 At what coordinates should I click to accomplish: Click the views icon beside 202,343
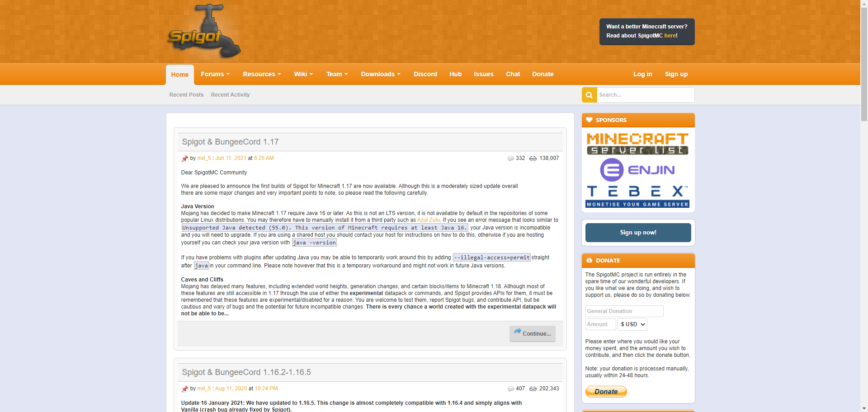(x=533, y=389)
